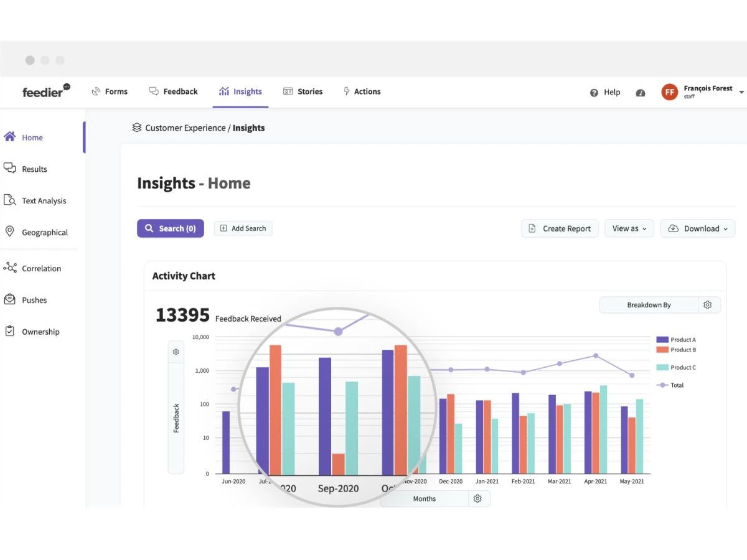The height and width of the screenshot is (560, 747).
Task: Open Correlation in the sidebar
Action: click(41, 268)
